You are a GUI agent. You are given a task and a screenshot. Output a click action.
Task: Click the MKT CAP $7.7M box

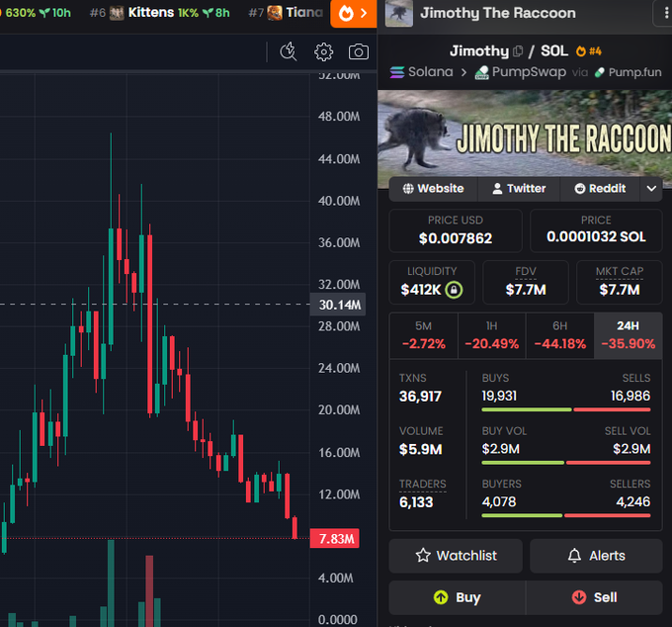tap(620, 282)
